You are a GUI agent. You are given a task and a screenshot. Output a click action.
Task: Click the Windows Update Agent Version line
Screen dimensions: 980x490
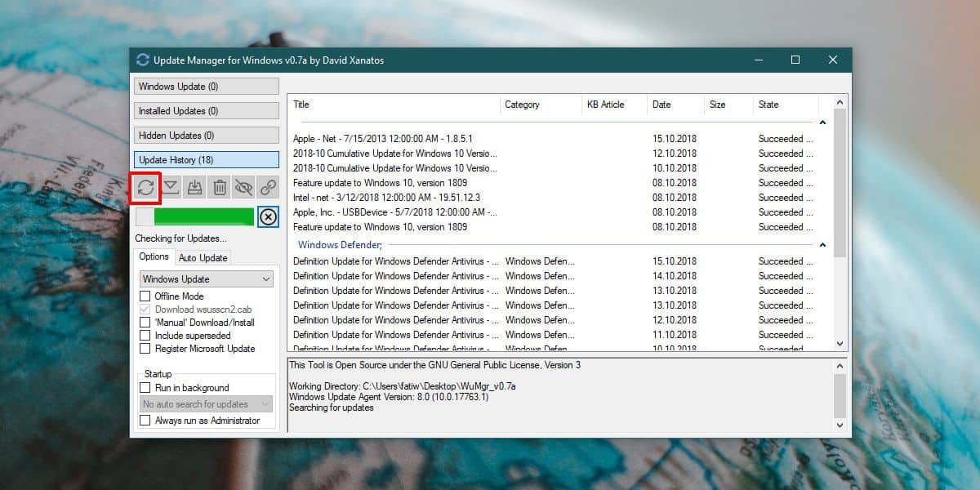pyautogui.click(x=389, y=397)
